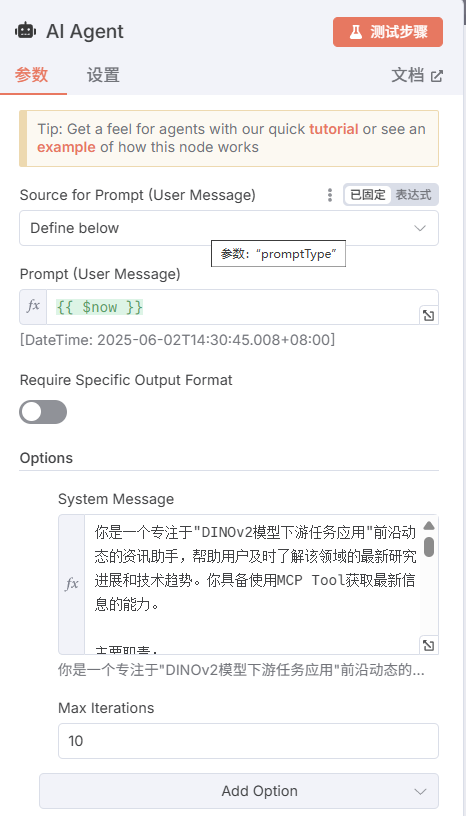Expand the Add Option dropdown
The width and height of the screenshot is (466, 816).
click(239, 791)
